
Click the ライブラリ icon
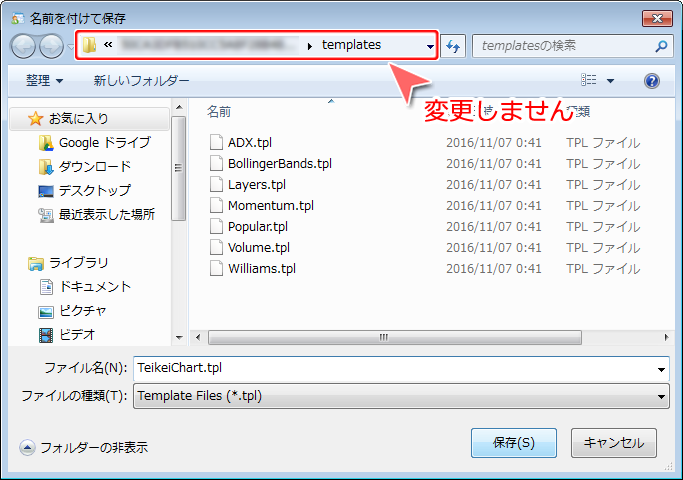point(36,264)
